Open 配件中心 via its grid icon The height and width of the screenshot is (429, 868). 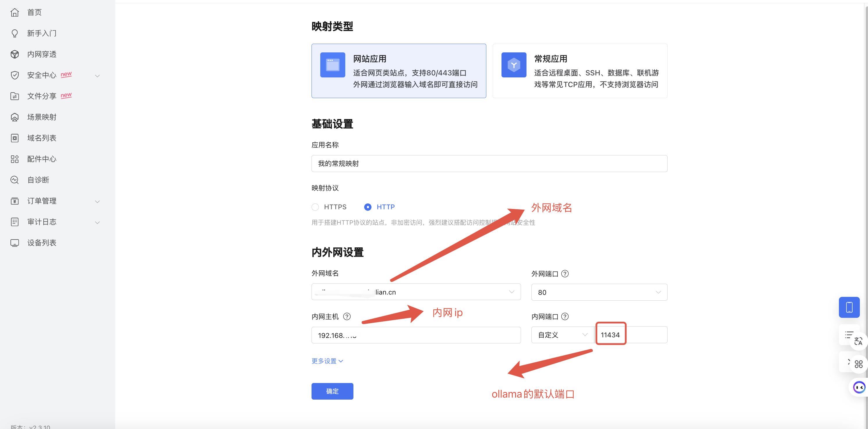click(15, 159)
